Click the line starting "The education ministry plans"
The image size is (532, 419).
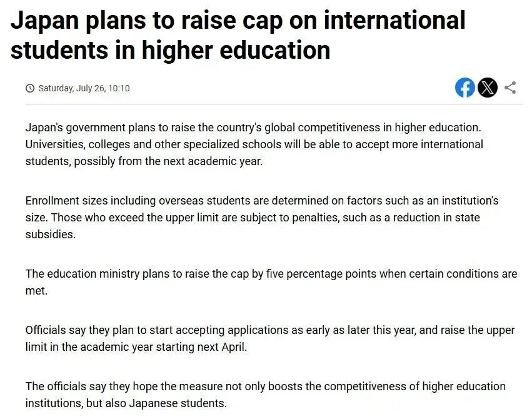pyautogui.click(x=271, y=274)
